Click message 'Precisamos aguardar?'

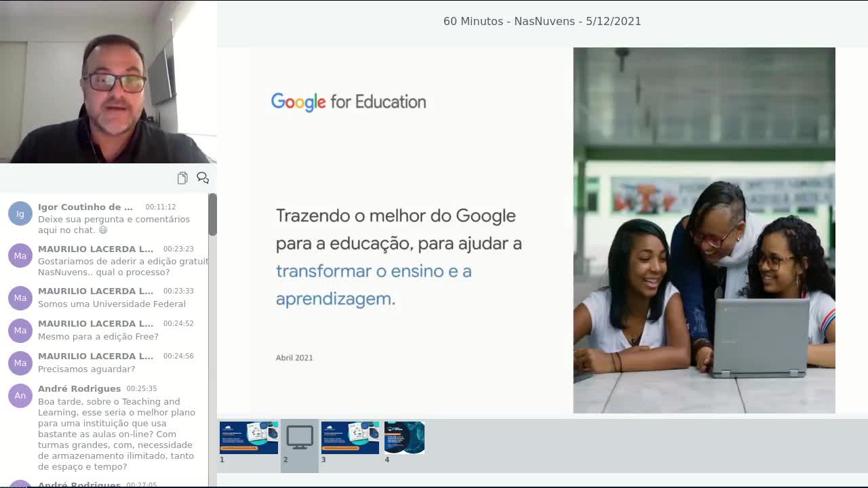(x=87, y=369)
